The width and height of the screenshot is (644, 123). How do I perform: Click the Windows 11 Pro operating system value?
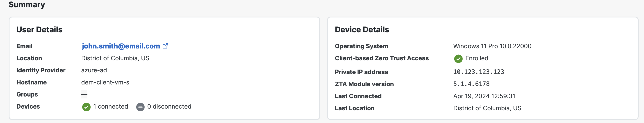tap(492, 46)
